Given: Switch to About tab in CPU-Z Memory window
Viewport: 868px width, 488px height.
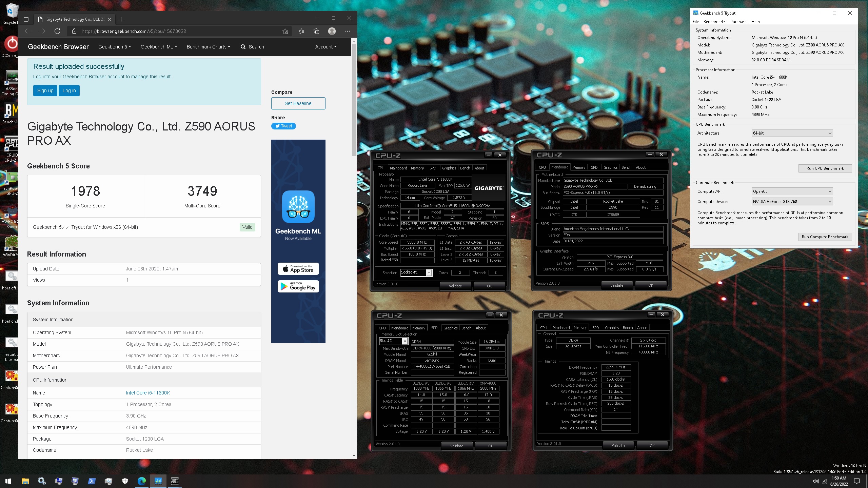Looking at the screenshot, I should point(642,328).
